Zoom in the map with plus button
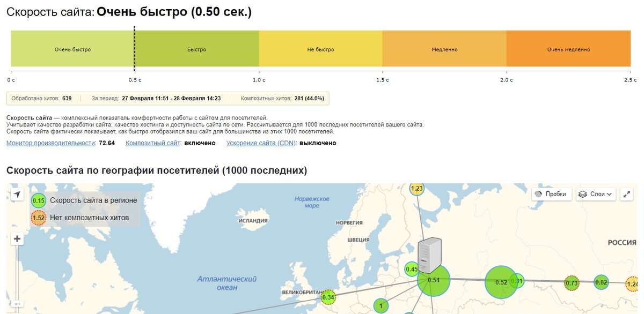The height and width of the screenshot is (314, 644). [17, 239]
